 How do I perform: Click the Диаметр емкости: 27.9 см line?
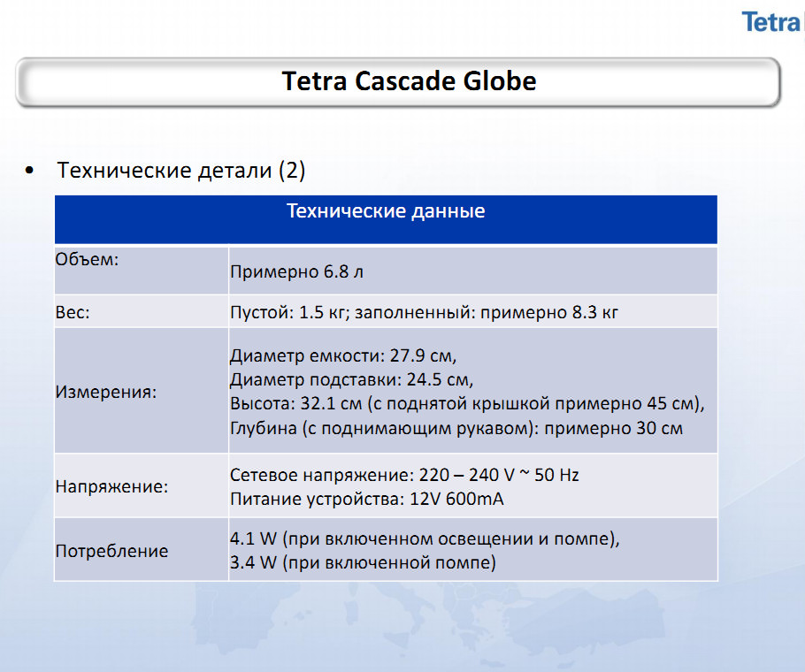coord(343,357)
